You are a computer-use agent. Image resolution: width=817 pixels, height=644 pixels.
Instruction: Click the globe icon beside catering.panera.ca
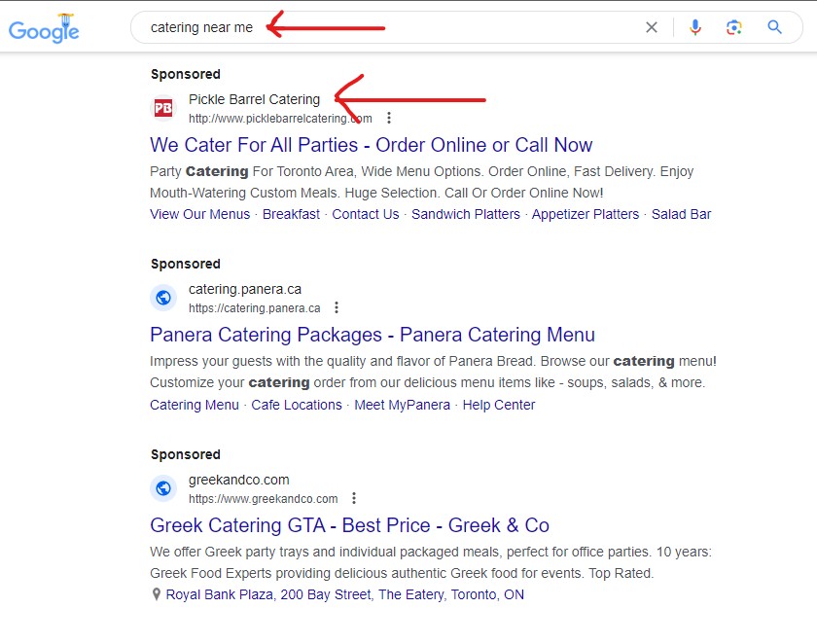click(163, 298)
